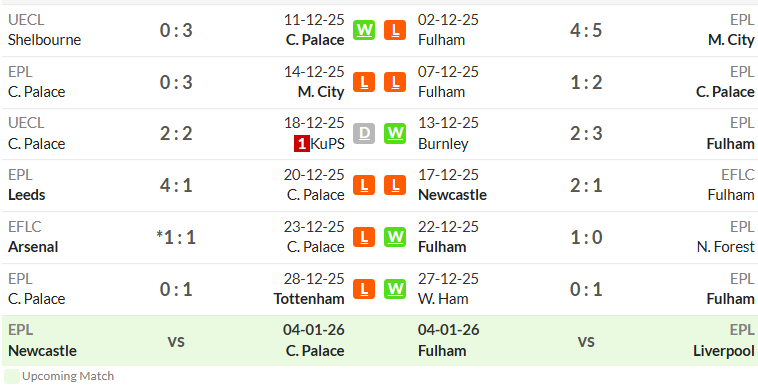
Task: Open the Shelbourne 0:3 score
Action: [176, 30]
